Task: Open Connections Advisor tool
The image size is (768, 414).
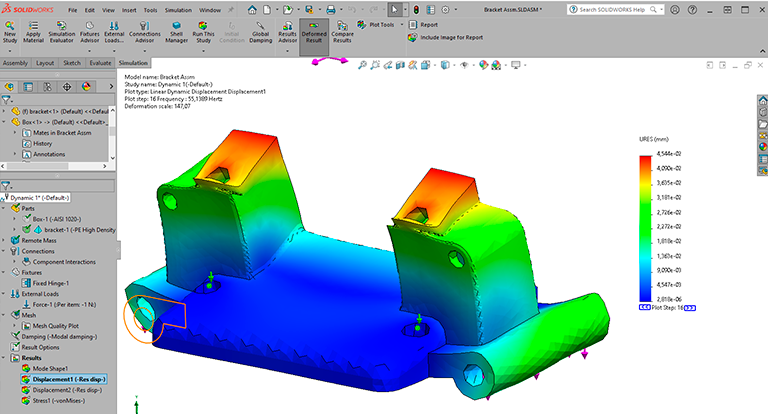Action: click(145, 33)
